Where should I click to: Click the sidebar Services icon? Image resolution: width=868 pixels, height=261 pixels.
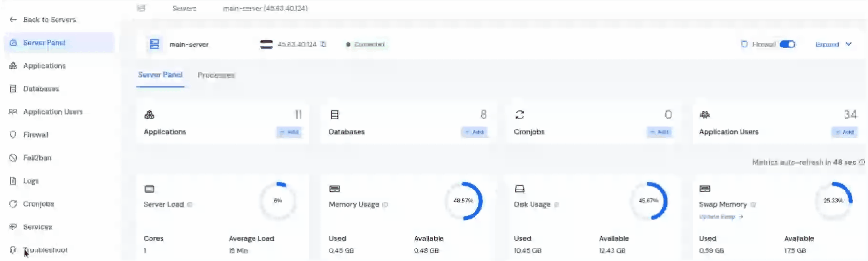coord(13,227)
